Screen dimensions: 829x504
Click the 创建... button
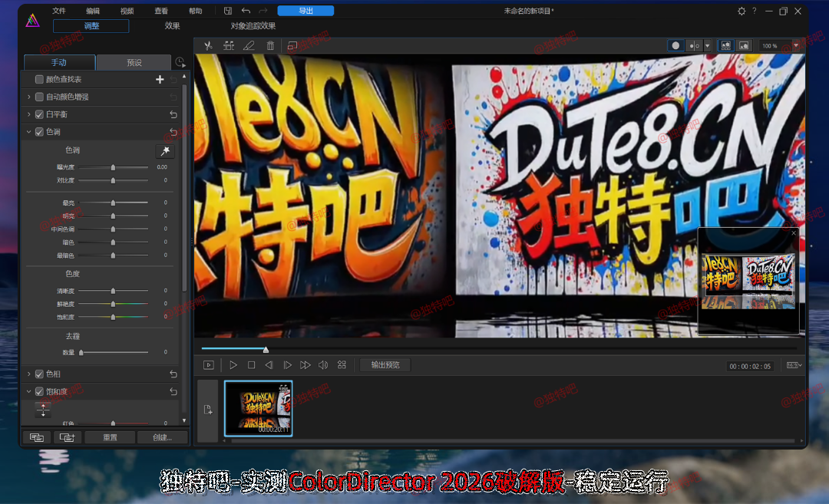pyautogui.click(x=162, y=437)
